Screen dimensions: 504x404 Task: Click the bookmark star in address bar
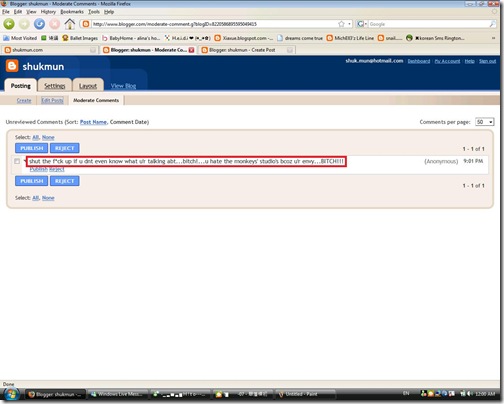click(341, 24)
